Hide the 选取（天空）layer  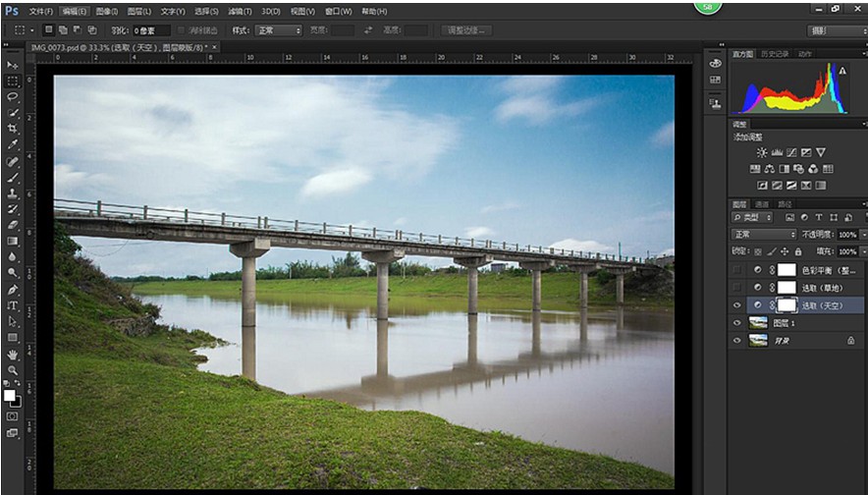(736, 305)
